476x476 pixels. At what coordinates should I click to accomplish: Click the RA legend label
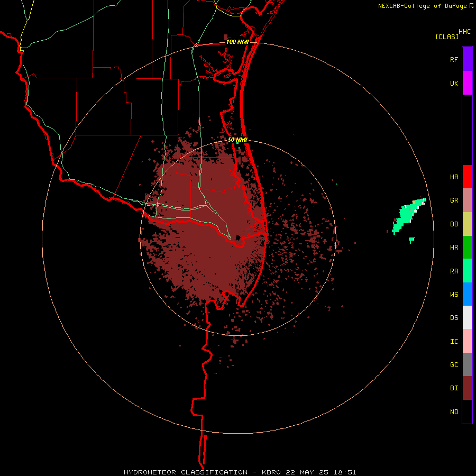tap(454, 271)
